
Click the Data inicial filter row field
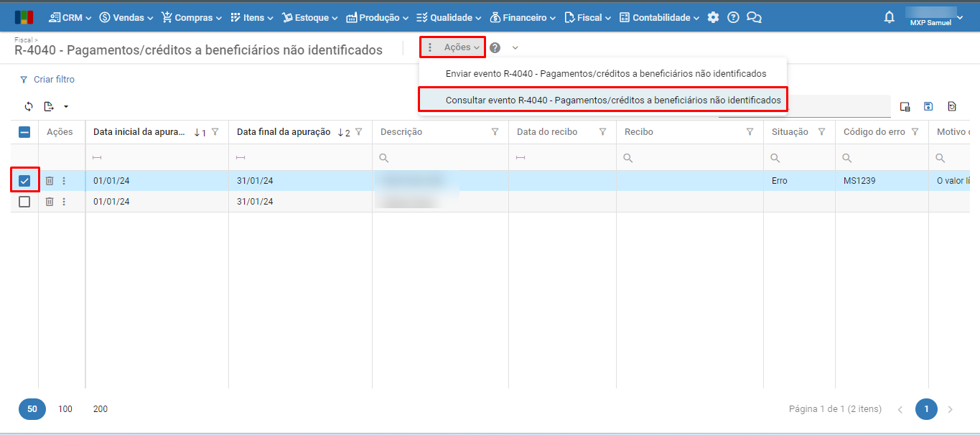click(157, 158)
